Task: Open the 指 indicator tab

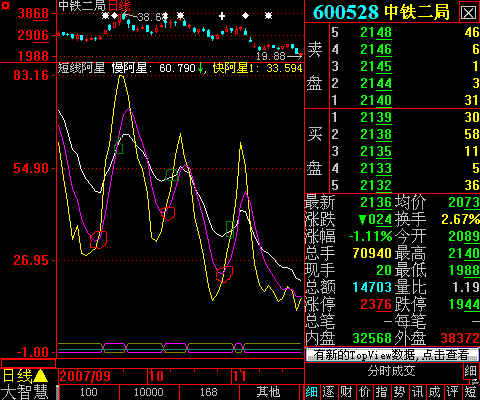Action: 382,392
